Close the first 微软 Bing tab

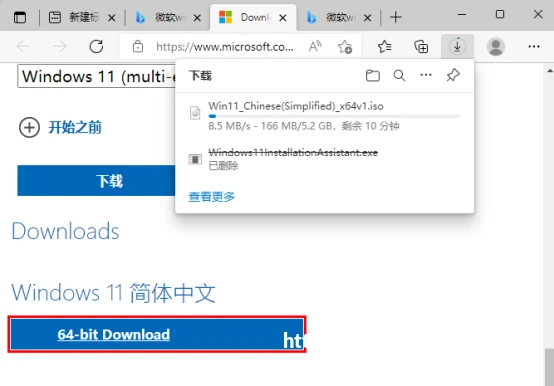197,18
